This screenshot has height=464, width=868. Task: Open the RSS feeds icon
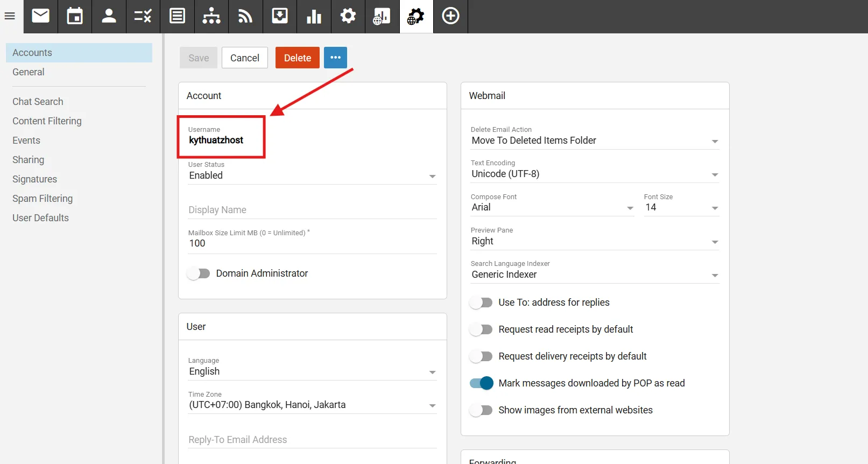(x=245, y=16)
